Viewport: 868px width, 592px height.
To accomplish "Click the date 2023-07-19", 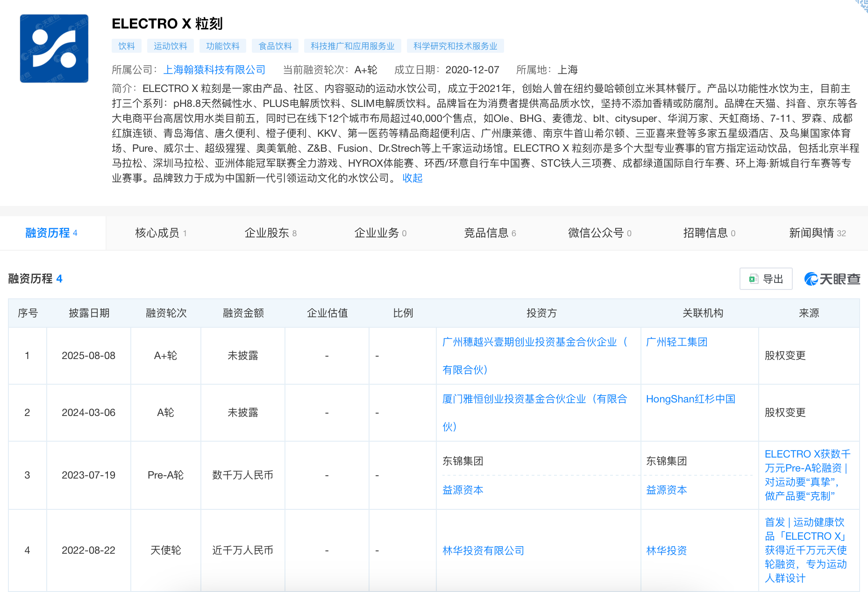I will [89, 475].
